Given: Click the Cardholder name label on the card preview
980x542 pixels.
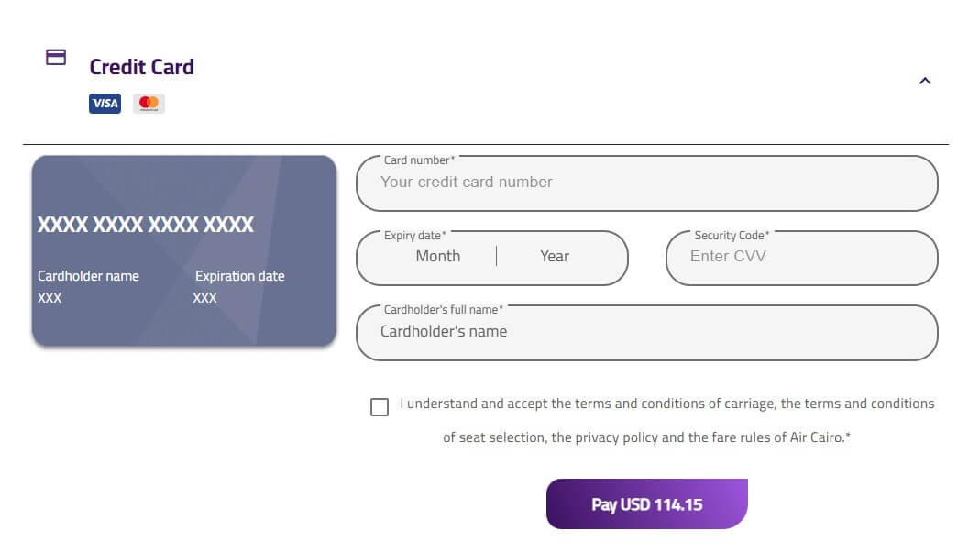Looking at the screenshot, I should point(88,276).
